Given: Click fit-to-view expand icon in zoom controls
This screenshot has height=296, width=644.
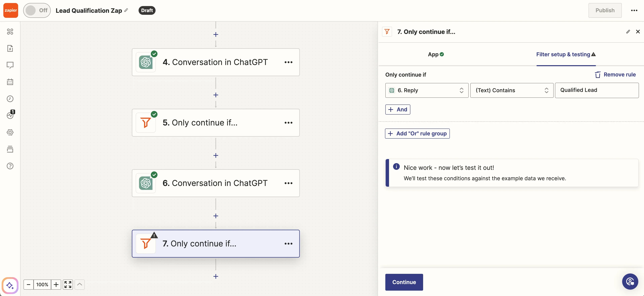Looking at the screenshot, I should 68,285.
